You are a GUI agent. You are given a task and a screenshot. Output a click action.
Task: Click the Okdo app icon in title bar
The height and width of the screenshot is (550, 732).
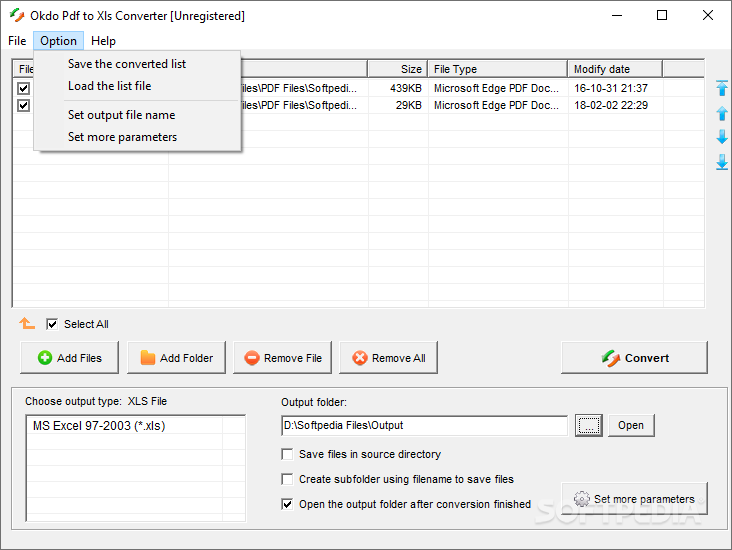17,15
